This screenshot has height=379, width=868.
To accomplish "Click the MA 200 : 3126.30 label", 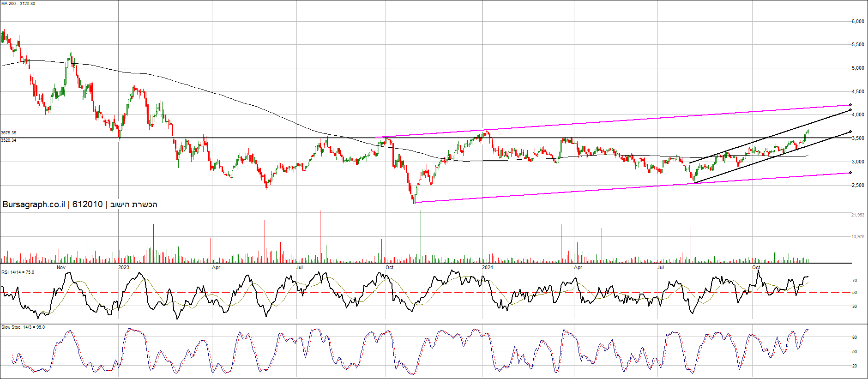I will click(18, 4).
